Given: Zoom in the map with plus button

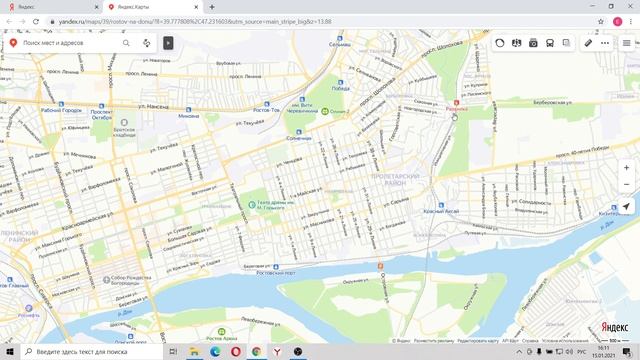Looking at the screenshot, I should tap(626, 168).
